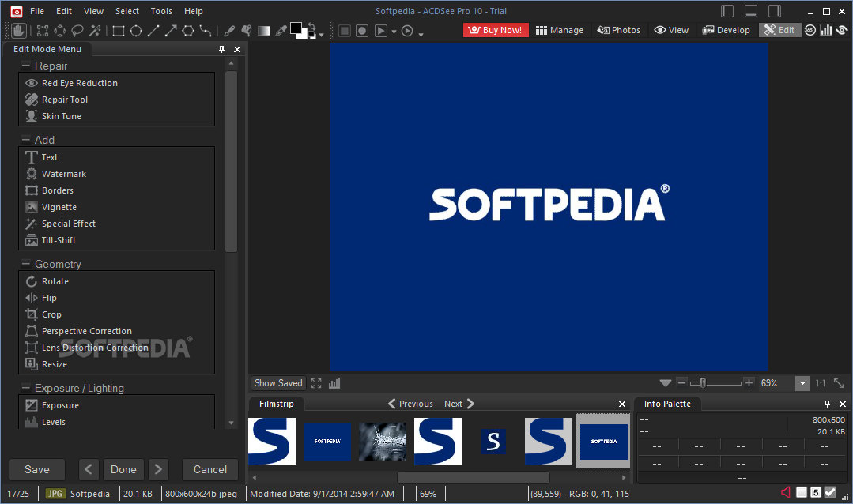This screenshot has height=504, width=853.
Task: Toggle the checkmark tag box in status bar
Action: [829, 493]
